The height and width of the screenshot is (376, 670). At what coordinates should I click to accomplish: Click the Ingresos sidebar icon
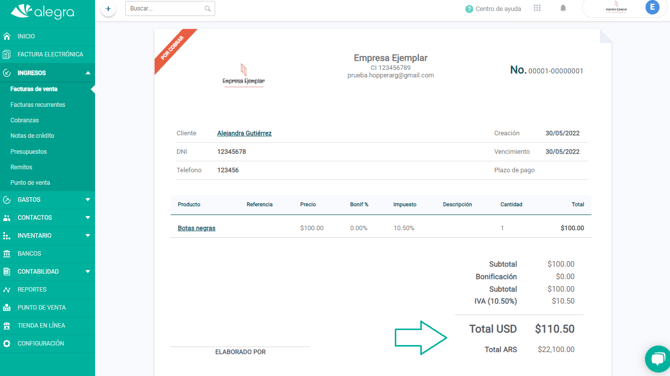(x=6, y=73)
